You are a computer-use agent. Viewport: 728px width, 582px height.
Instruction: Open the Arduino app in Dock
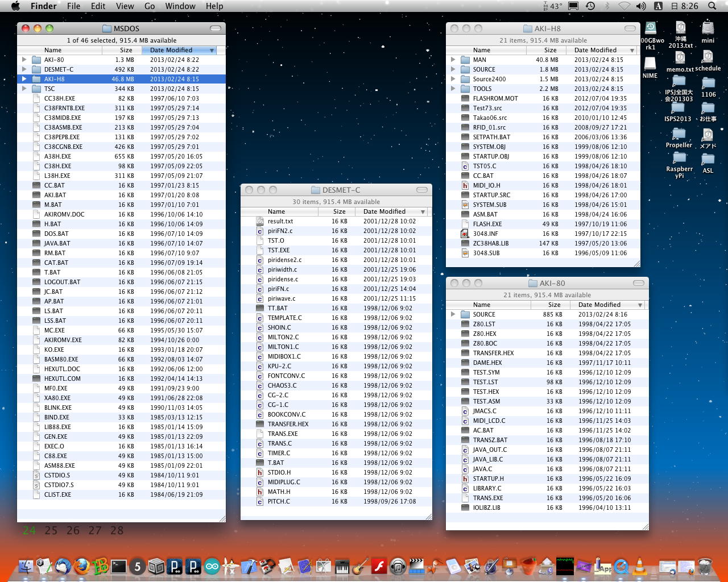coord(212,566)
